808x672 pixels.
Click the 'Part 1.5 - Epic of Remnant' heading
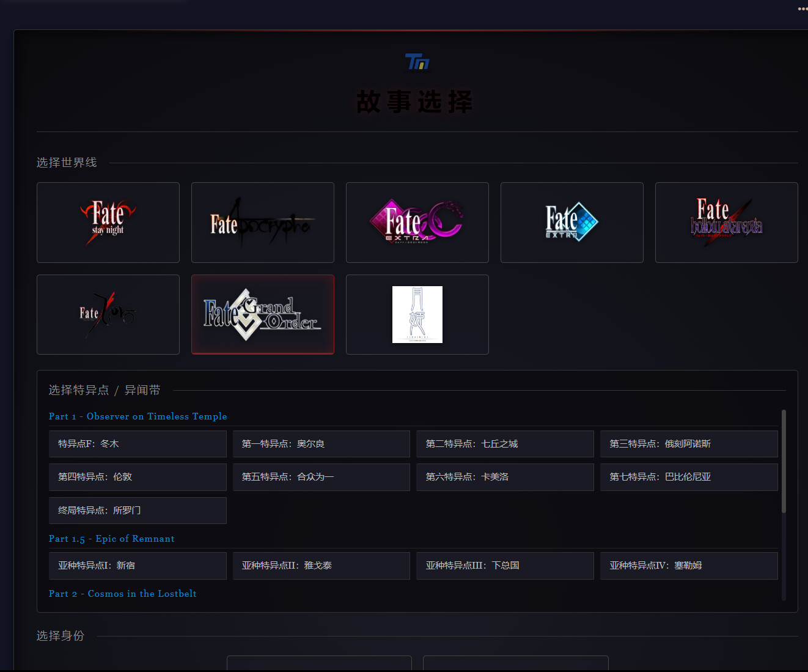tap(112, 539)
